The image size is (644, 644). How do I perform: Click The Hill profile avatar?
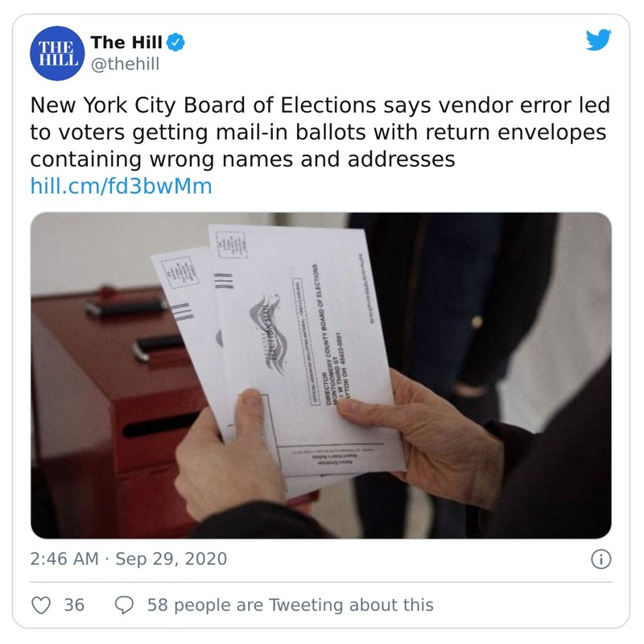click(x=57, y=53)
